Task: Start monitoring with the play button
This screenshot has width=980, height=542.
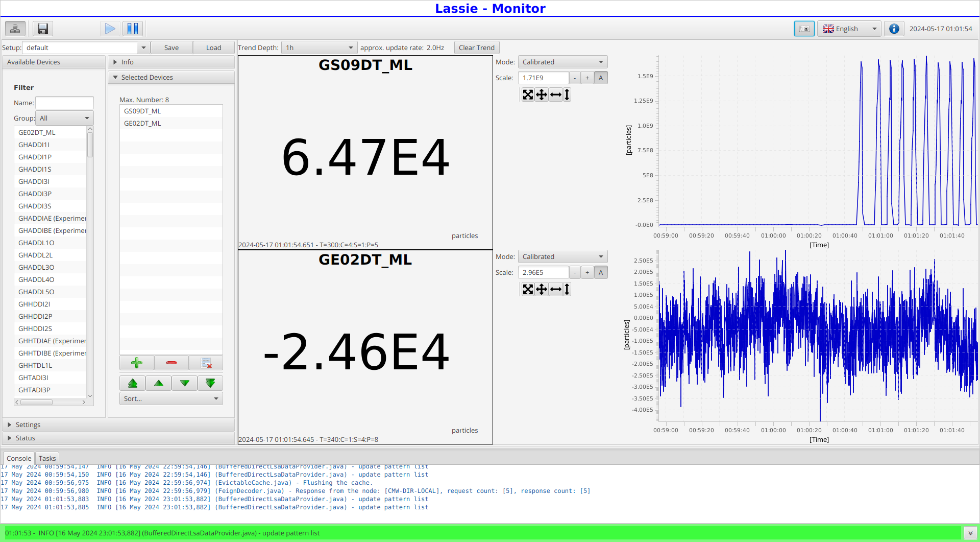Action: pos(110,29)
